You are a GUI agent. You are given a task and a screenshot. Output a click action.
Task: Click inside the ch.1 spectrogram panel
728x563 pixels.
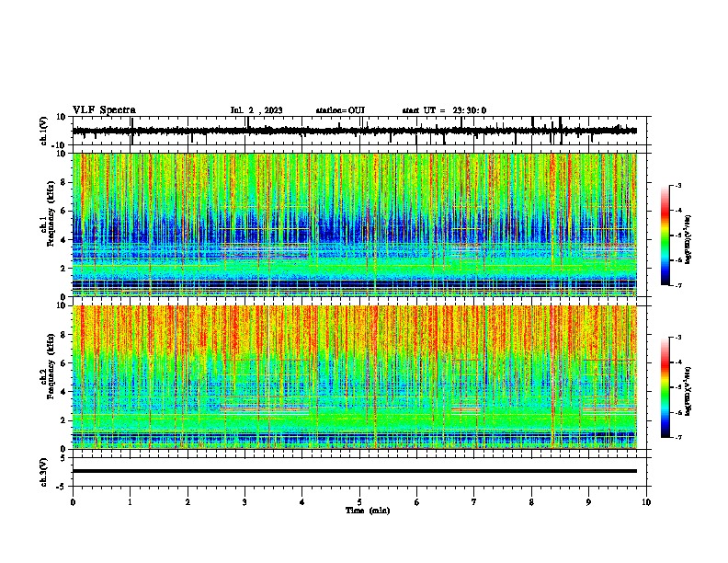[355, 224]
